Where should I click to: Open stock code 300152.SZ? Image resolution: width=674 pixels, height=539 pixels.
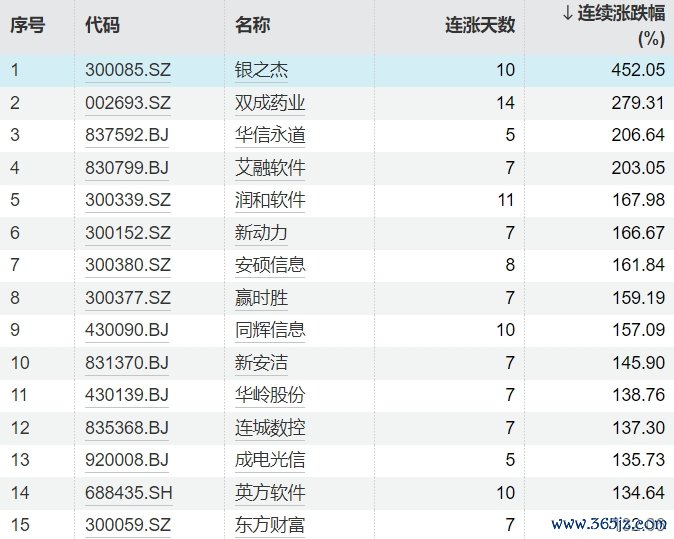pyautogui.click(x=128, y=233)
